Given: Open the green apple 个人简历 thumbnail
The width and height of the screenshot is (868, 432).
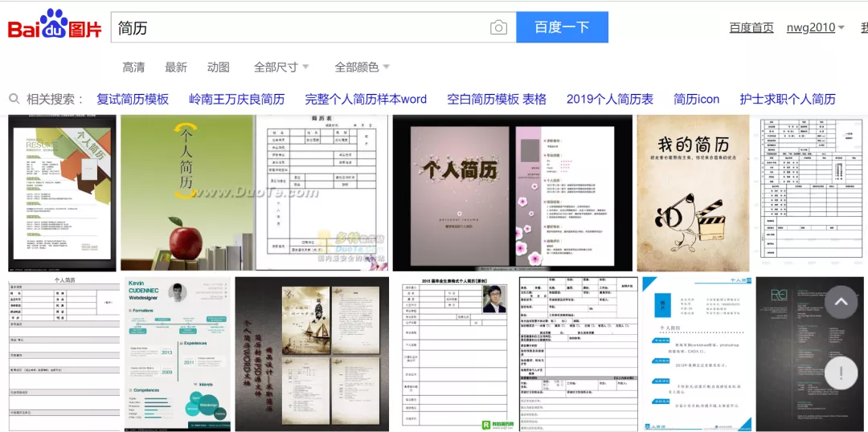Looking at the screenshot, I should [x=186, y=193].
